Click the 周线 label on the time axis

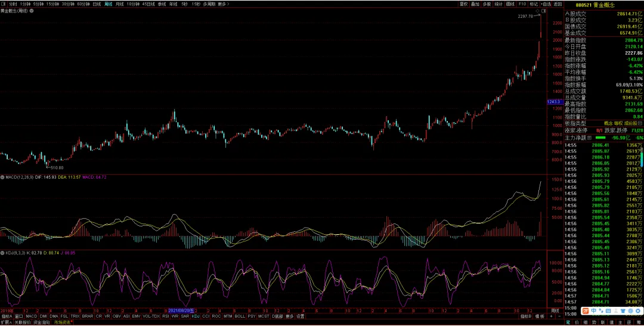[x=555, y=311]
